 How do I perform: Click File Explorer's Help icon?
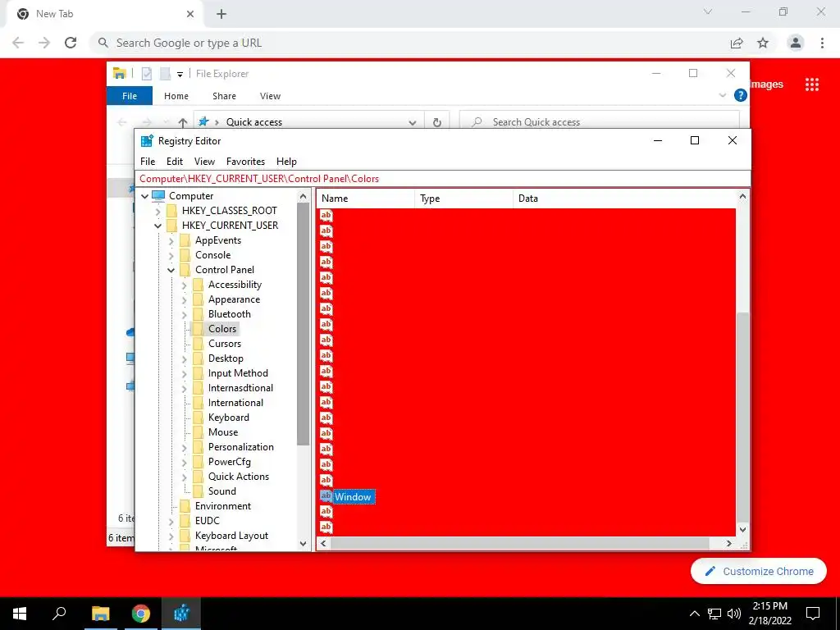pyautogui.click(x=741, y=95)
